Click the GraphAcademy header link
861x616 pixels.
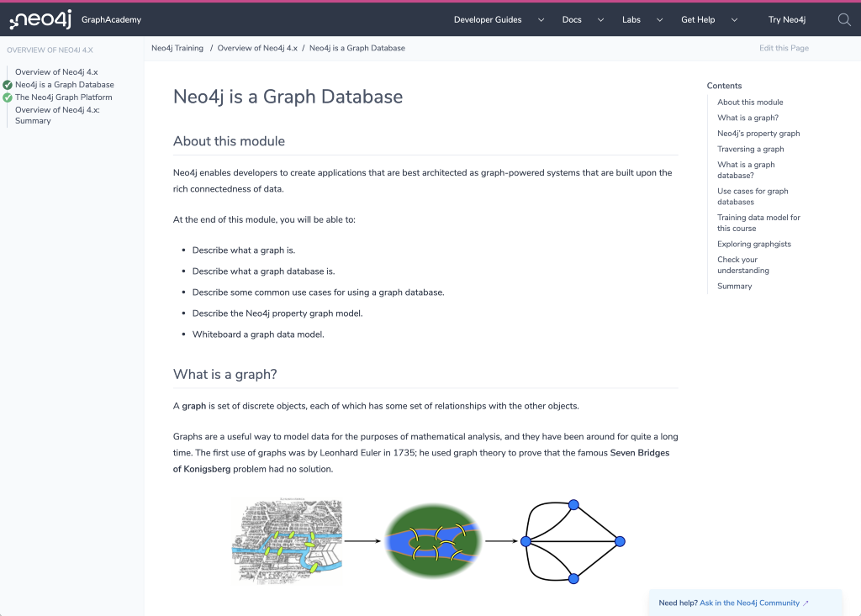(111, 20)
